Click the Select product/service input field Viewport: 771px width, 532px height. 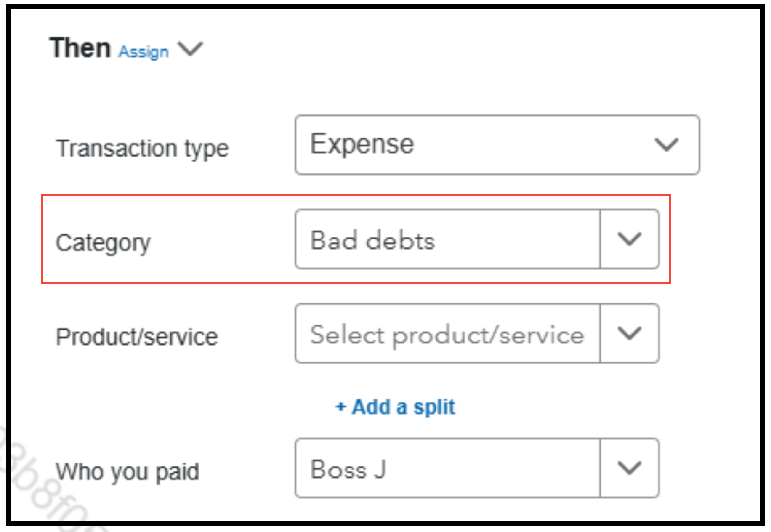pyautogui.click(x=447, y=333)
